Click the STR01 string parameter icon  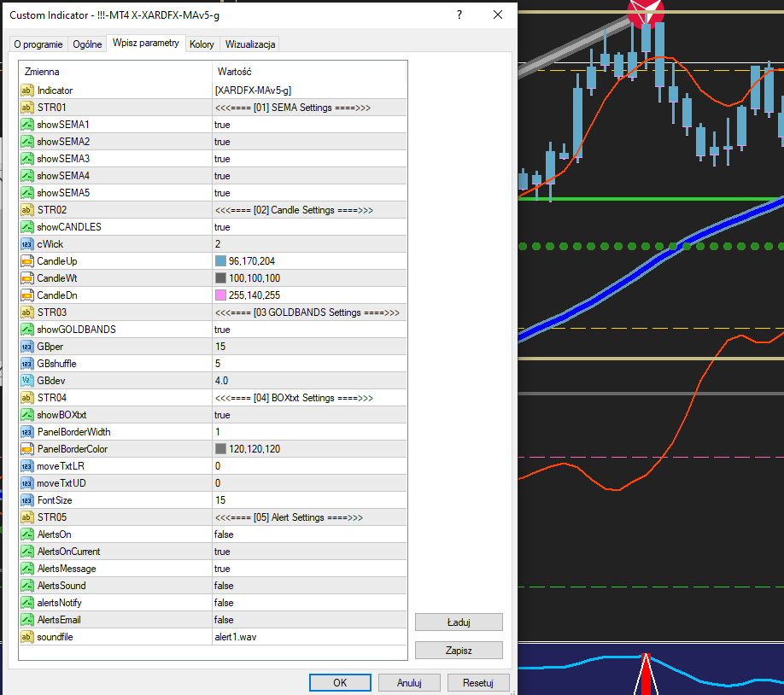(x=26, y=108)
